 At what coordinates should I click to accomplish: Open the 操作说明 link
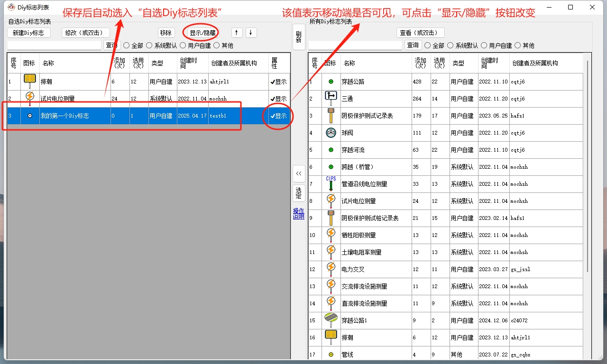coord(298,213)
